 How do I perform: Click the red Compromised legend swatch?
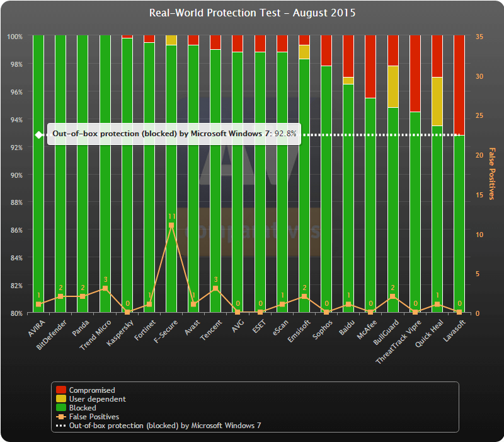coord(61,390)
